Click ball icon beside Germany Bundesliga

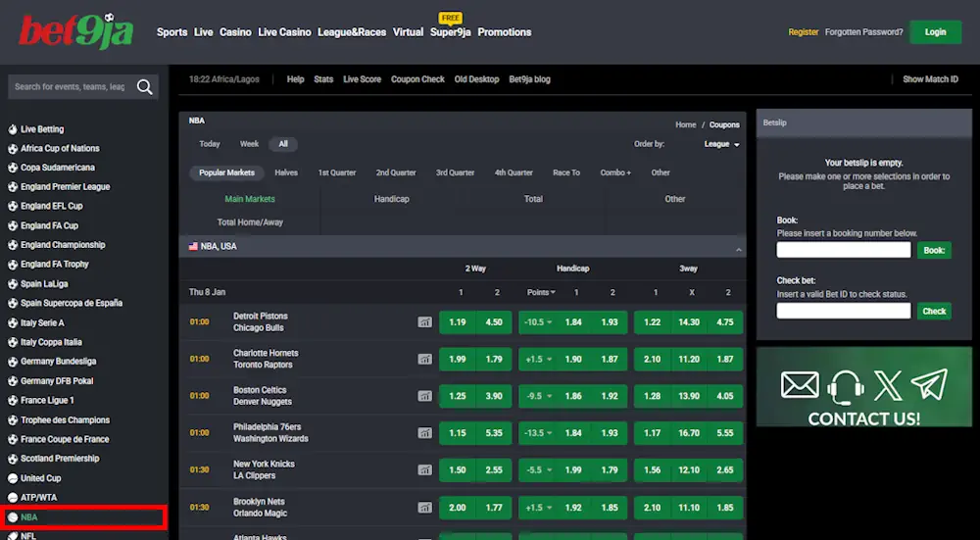tap(13, 362)
